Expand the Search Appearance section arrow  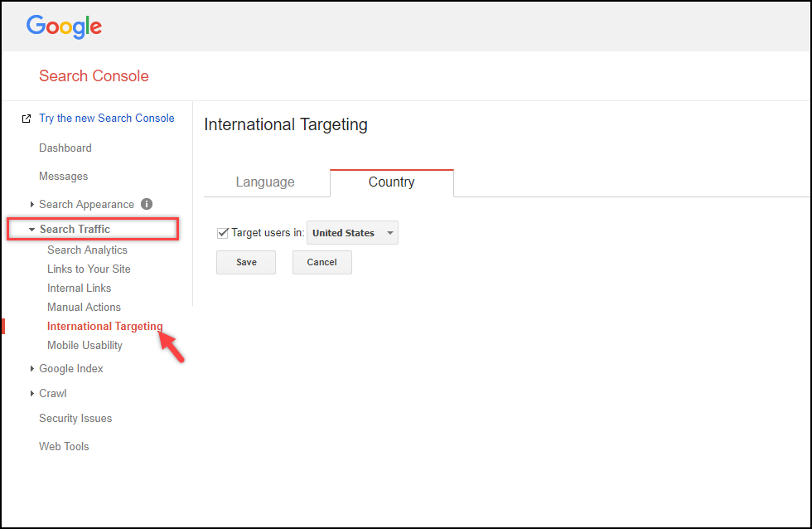coord(32,205)
